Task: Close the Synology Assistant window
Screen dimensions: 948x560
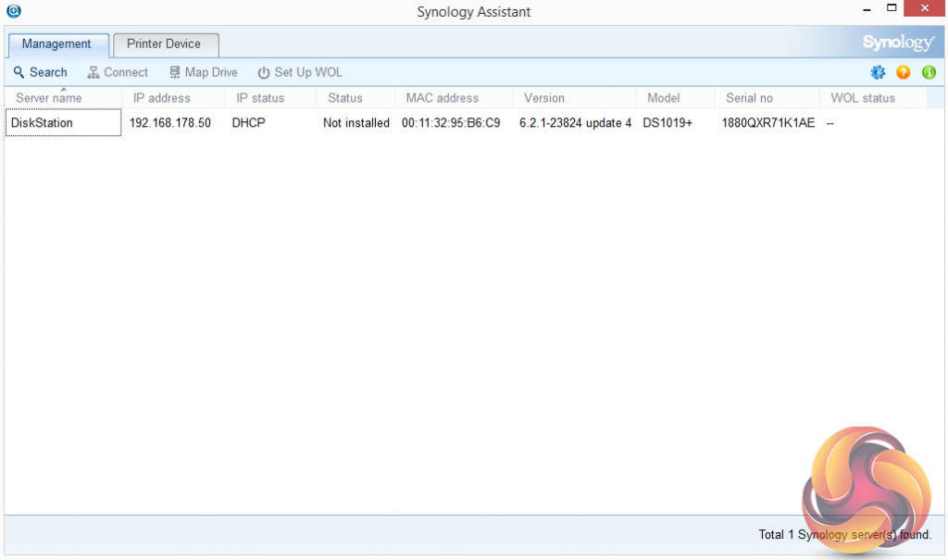Action: coord(925,8)
